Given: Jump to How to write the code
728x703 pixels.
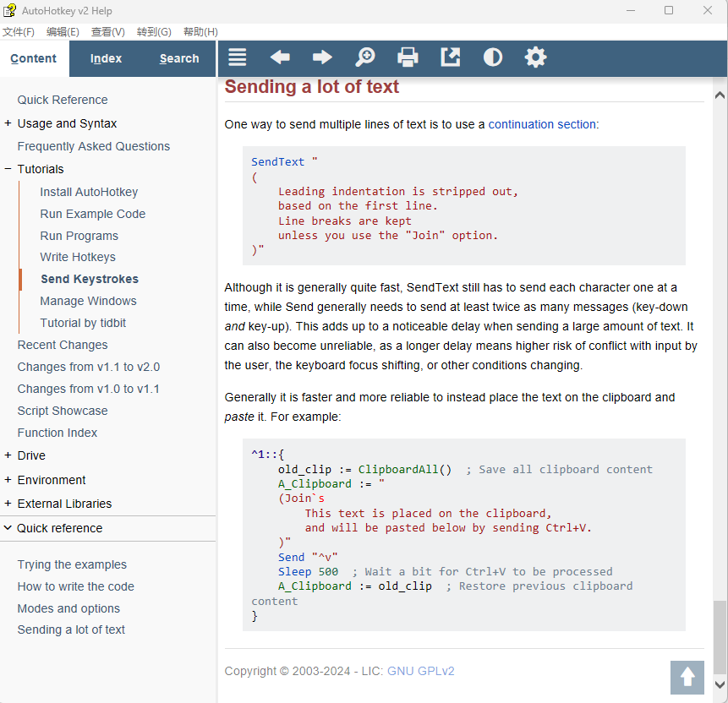Looking at the screenshot, I should (x=76, y=586).
